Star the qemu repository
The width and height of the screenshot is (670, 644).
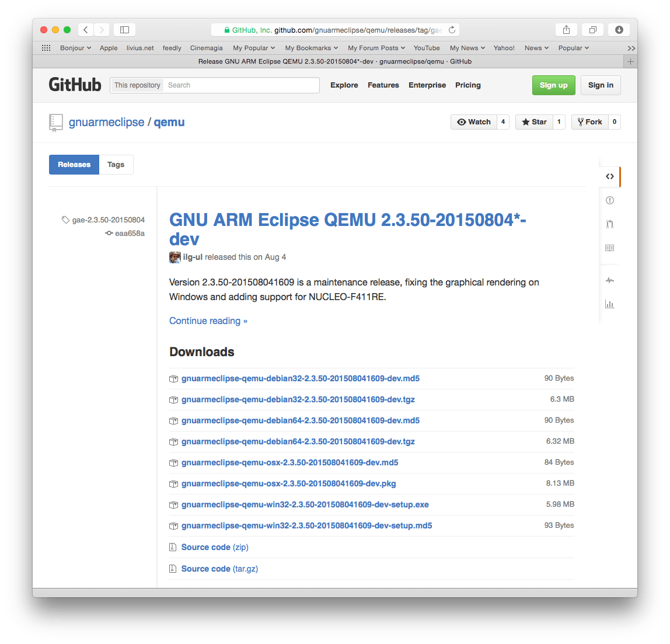pyautogui.click(x=533, y=121)
